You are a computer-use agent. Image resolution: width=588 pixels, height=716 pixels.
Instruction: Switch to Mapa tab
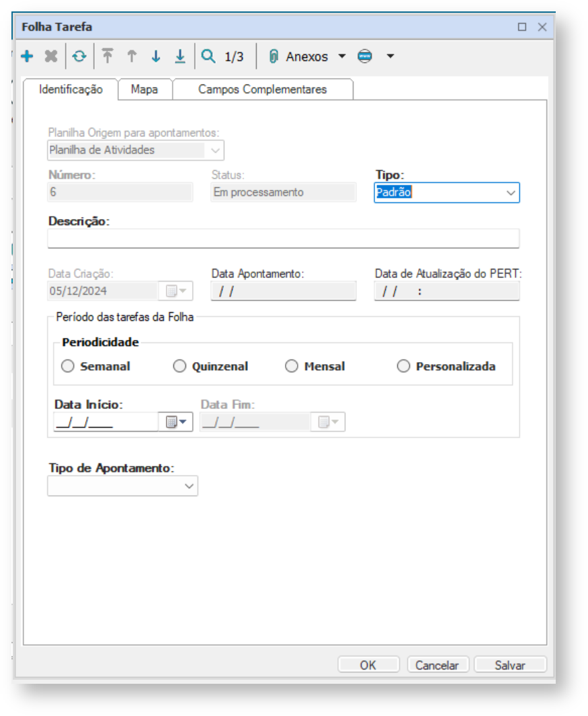[x=144, y=89]
